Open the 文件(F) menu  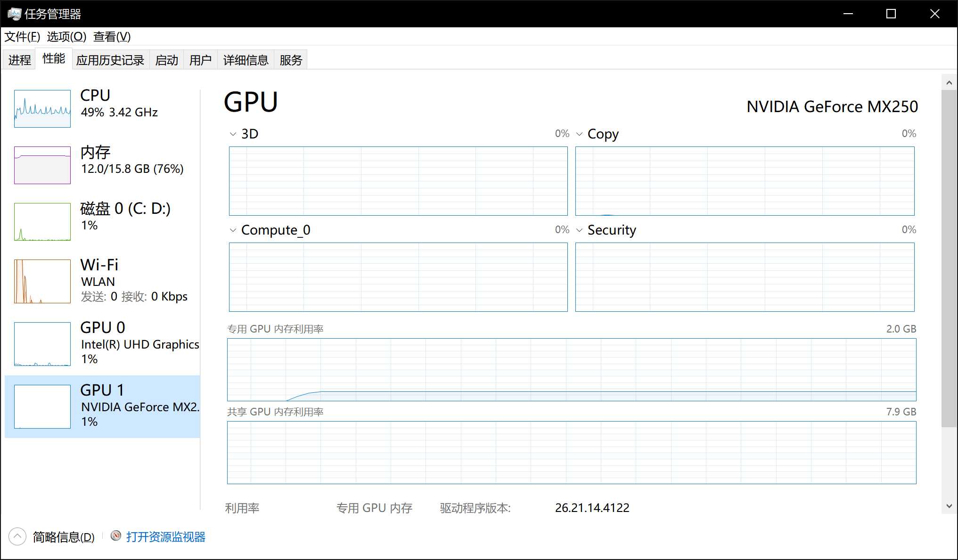pos(22,37)
